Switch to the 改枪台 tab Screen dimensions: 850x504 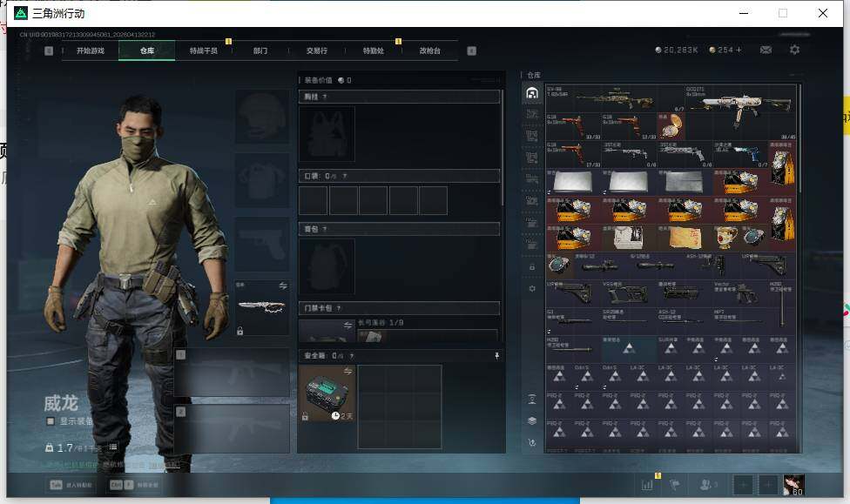tap(430, 51)
